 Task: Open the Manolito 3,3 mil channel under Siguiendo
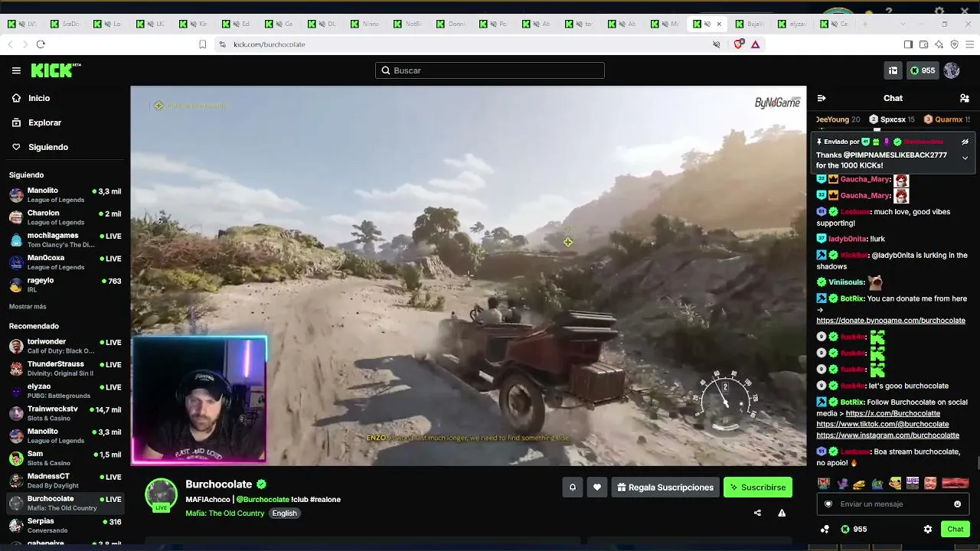(65, 195)
